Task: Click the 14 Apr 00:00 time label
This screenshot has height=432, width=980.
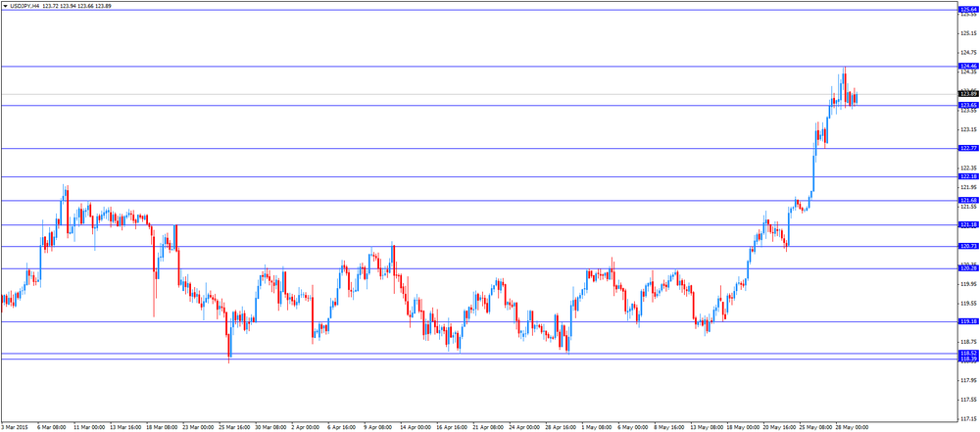Action: tap(416, 428)
